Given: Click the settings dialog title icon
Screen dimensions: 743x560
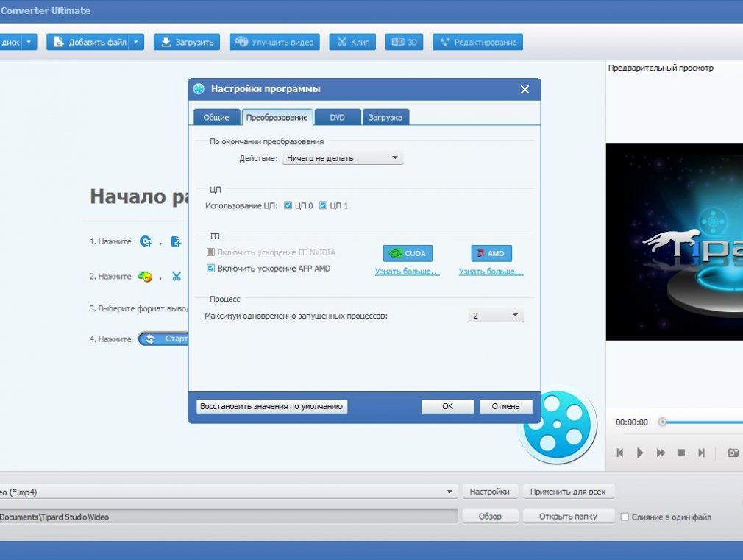Looking at the screenshot, I should (199, 88).
